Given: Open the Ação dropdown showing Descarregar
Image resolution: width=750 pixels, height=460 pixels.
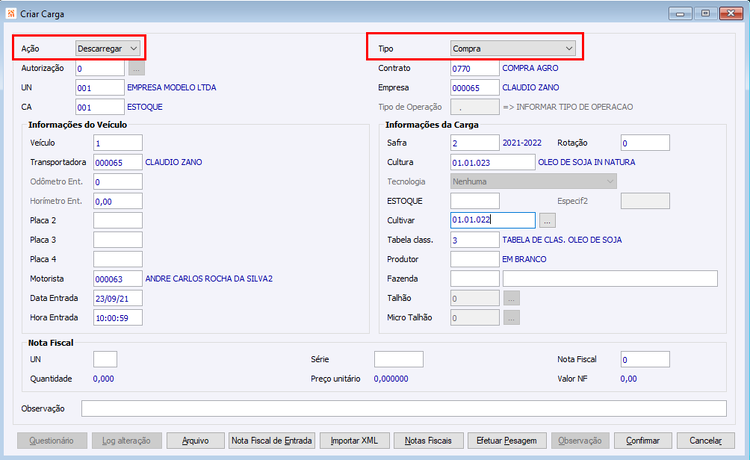Looking at the screenshot, I should click(108, 49).
